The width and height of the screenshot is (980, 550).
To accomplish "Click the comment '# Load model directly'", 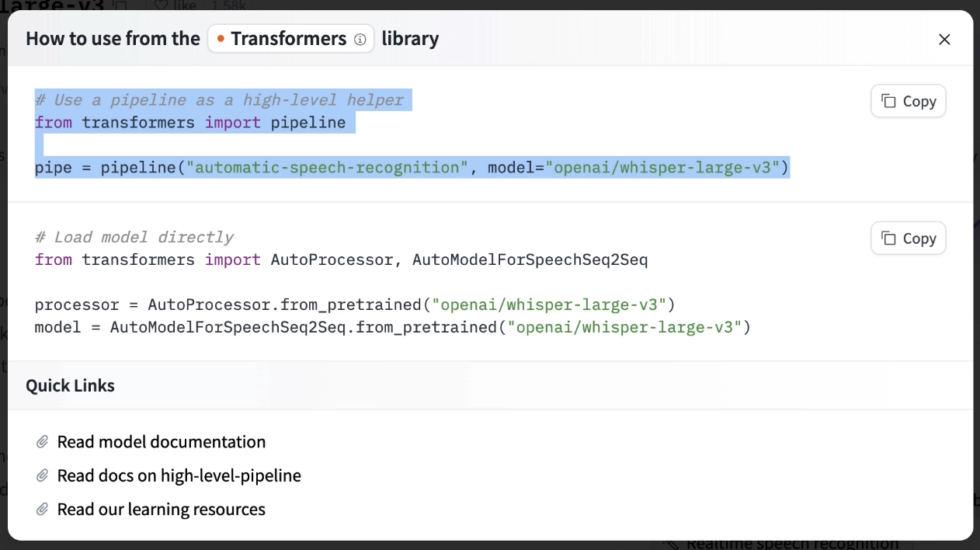I will [134, 237].
